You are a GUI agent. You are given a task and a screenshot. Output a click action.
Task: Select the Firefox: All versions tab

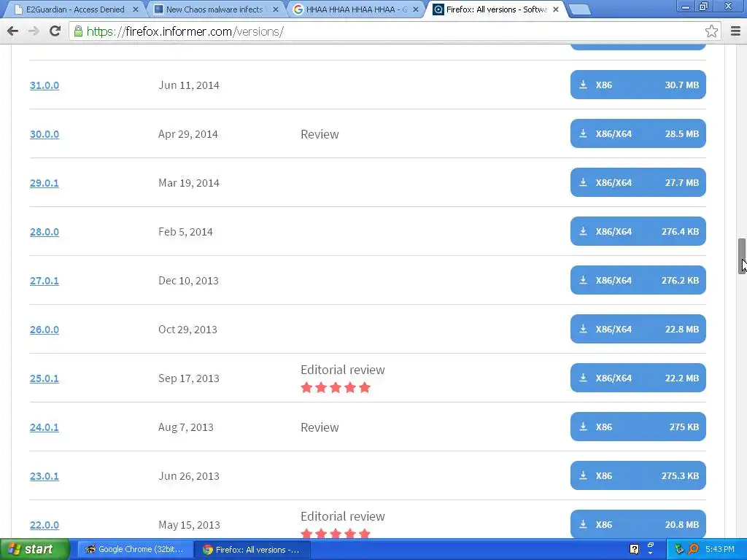click(x=495, y=9)
